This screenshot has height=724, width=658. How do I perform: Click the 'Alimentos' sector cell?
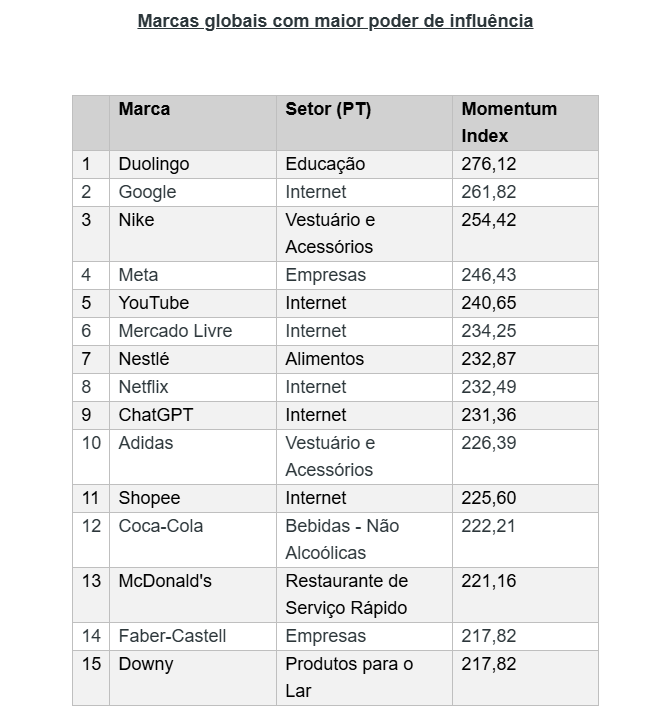325,359
